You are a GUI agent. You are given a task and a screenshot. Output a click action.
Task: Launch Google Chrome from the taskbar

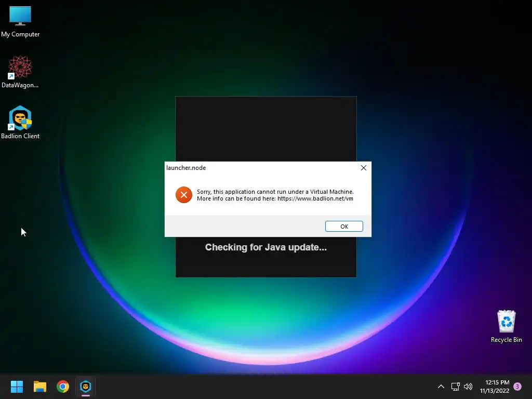pos(63,387)
